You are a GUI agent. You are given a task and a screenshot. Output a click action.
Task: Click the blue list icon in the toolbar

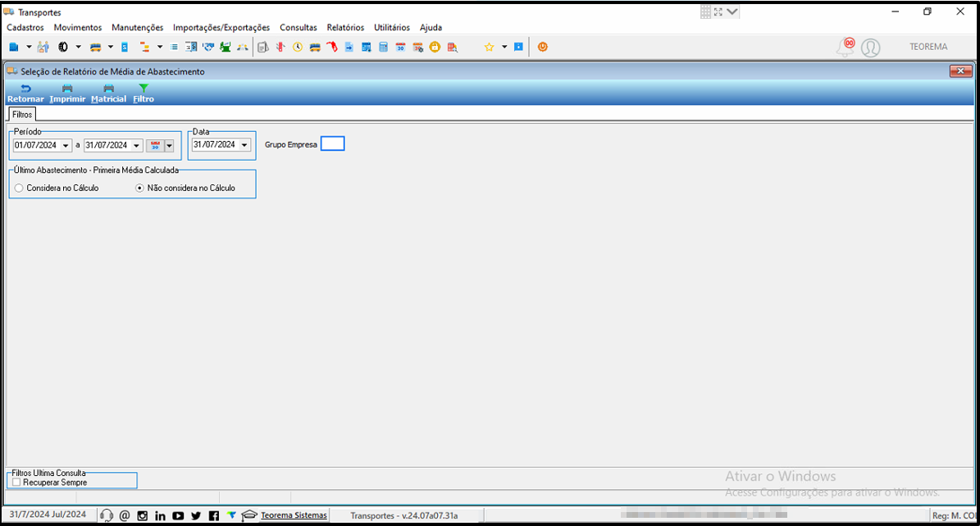point(175,47)
